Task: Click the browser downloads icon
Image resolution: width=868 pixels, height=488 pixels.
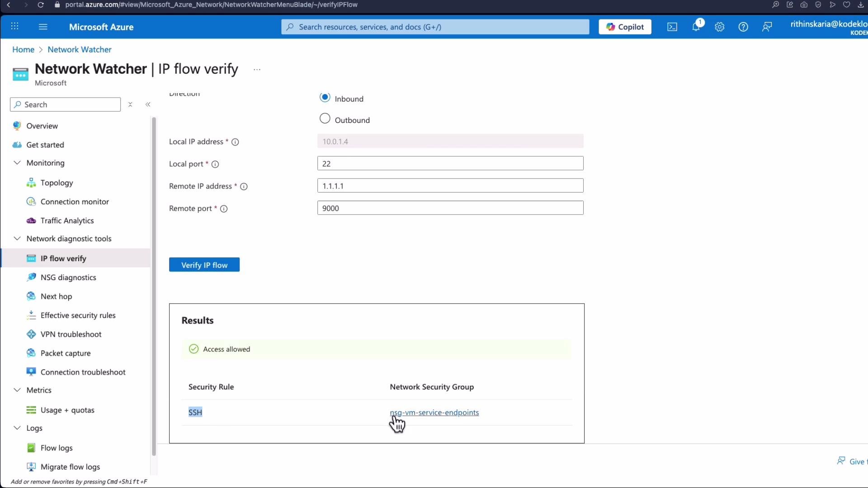Action: click(x=860, y=5)
